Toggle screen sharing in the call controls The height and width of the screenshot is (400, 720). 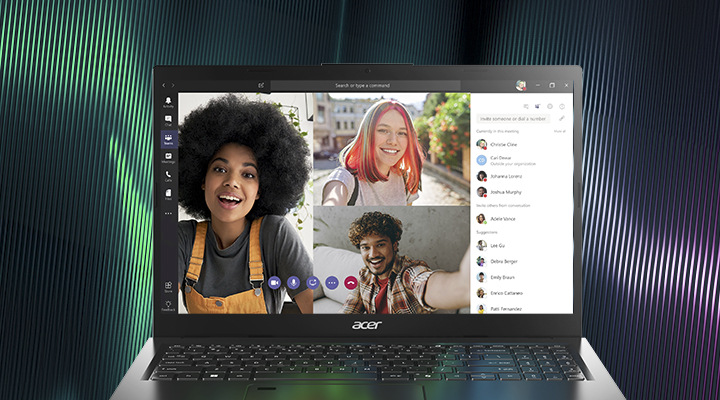coord(312,283)
